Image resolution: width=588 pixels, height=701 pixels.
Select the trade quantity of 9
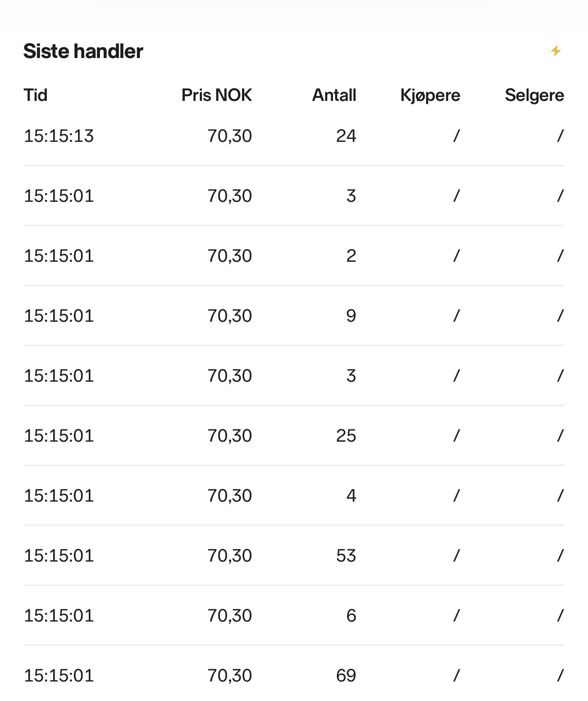click(351, 316)
